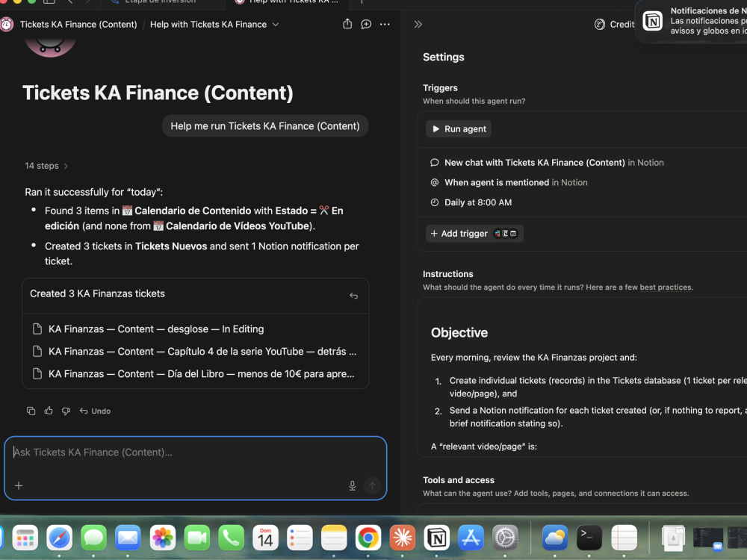
Task: Undo the created tickets via the card's arrow icon
Action: click(x=353, y=296)
